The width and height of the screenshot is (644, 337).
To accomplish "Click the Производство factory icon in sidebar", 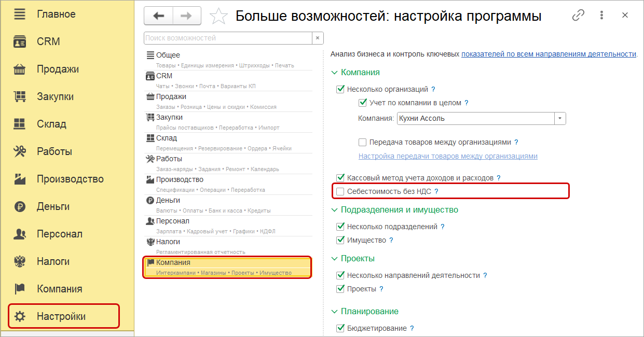I will click(x=20, y=179).
